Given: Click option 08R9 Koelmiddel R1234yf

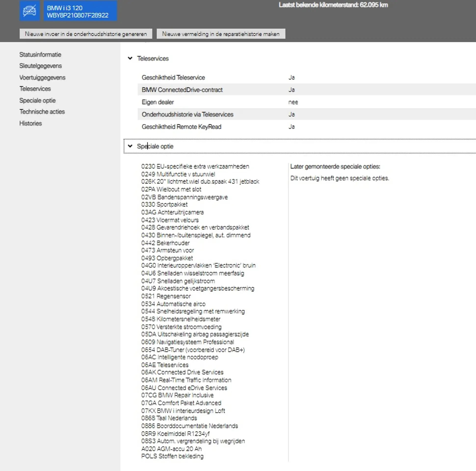Looking at the screenshot, I should pos(175,434).
